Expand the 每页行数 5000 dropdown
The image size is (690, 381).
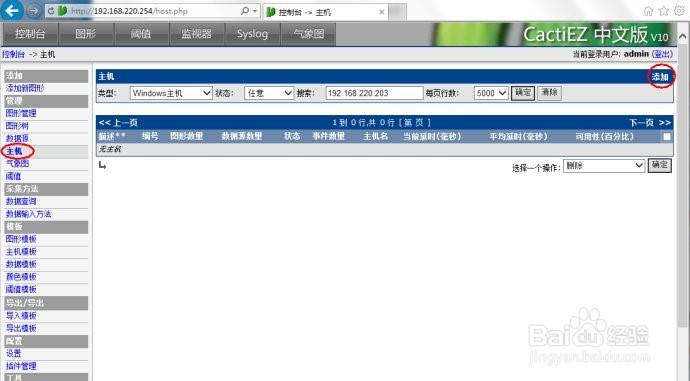[491, 93]
